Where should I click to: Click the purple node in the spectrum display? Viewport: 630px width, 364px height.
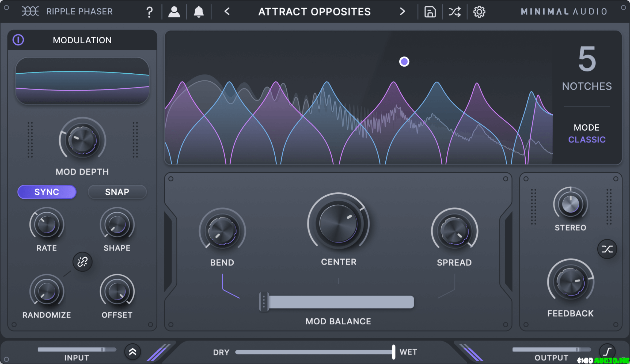[x=404, y=62]
